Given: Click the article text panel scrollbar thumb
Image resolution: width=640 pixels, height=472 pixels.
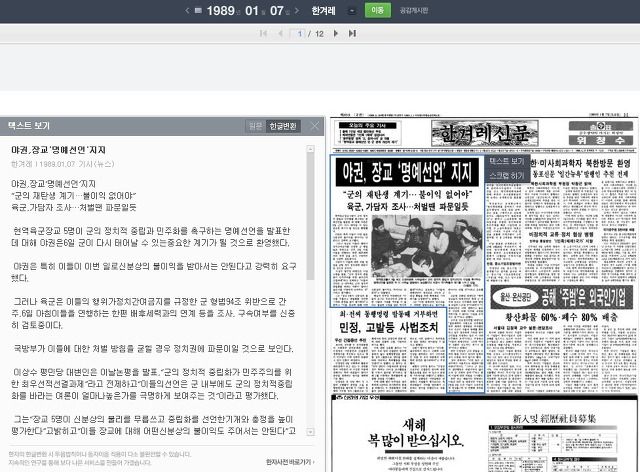Looking at the screenshot, I should coord(311,216).
